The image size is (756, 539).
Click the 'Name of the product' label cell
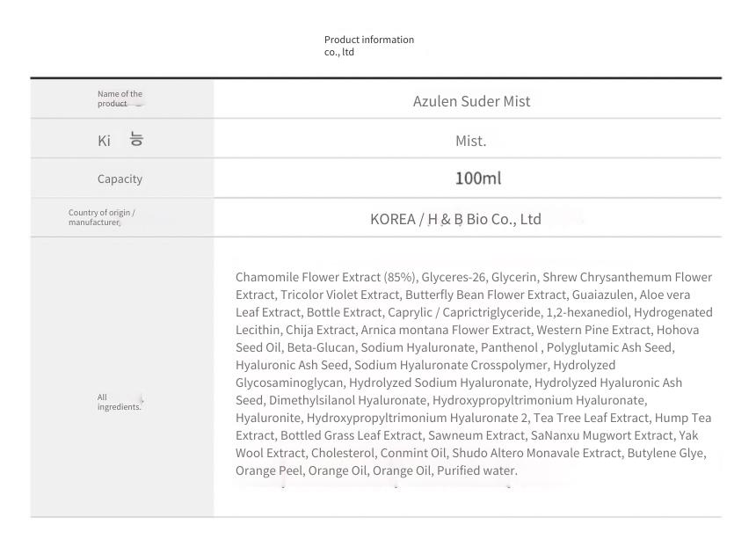click(120, 98)
